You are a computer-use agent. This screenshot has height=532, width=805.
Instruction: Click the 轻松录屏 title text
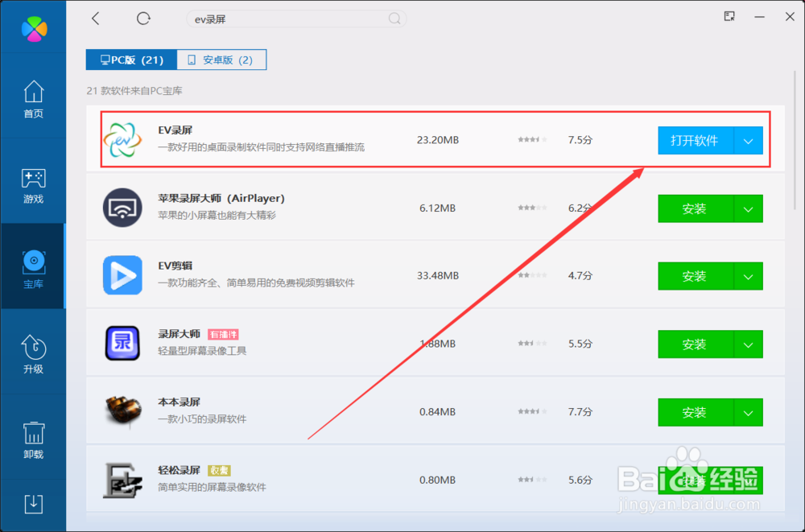click(x=180, y=470)
